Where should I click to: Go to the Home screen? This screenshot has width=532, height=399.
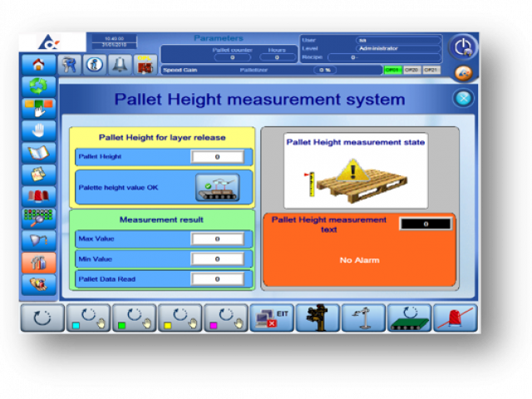click(x=37, y=64)
